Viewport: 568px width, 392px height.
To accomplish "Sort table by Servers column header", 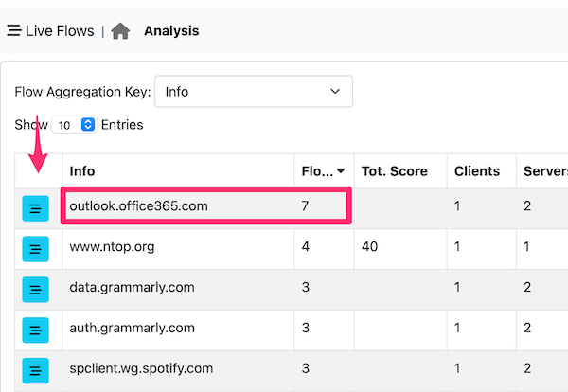I will tap(545, 171).
